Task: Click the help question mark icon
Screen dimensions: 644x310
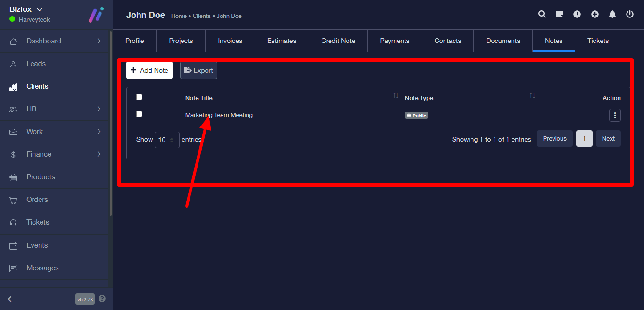Action: tap(102, 299)
